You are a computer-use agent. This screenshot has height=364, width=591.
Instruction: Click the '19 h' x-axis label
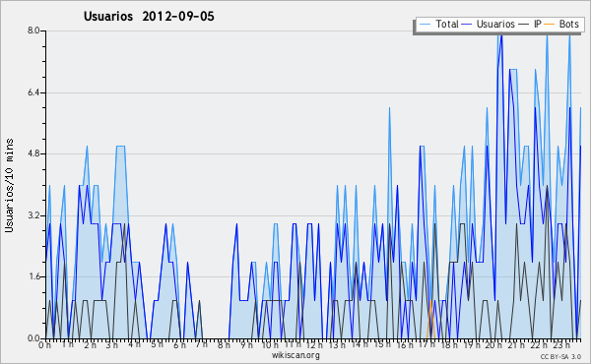point(471,344)
